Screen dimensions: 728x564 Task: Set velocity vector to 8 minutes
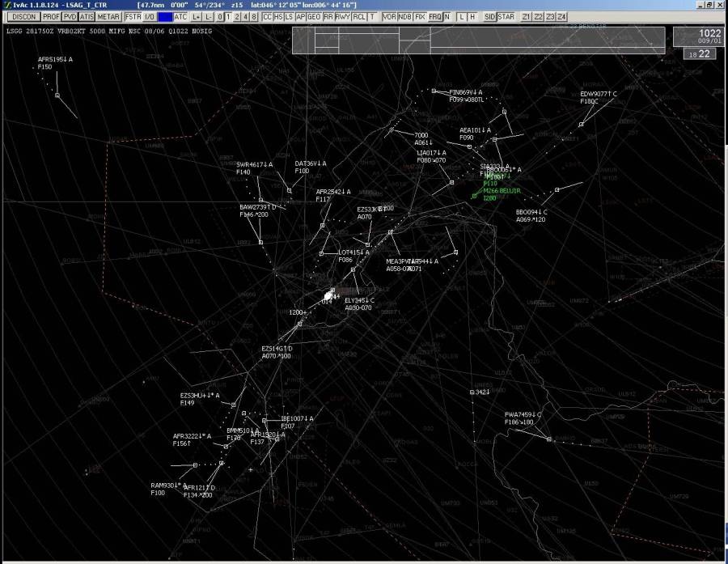(x=254, y=16)
